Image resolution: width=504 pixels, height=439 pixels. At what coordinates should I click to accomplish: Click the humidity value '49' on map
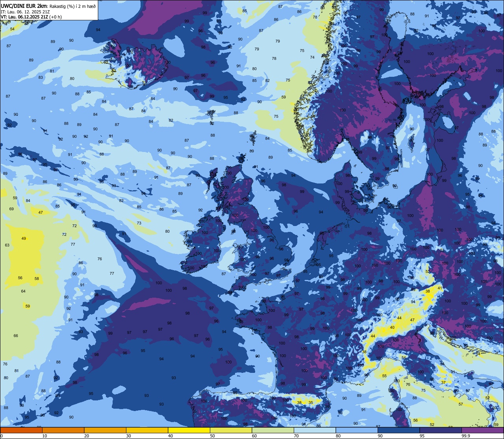tap(24, 239)
